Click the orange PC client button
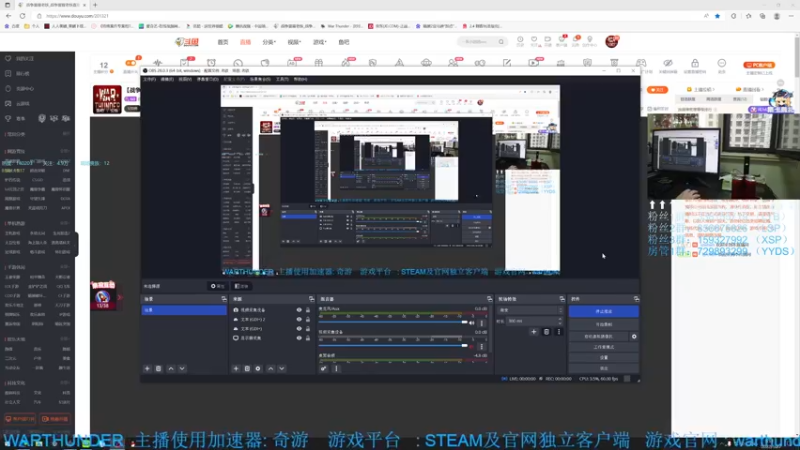The height and width of the screenshot is (450, 800). coord(759,65)
